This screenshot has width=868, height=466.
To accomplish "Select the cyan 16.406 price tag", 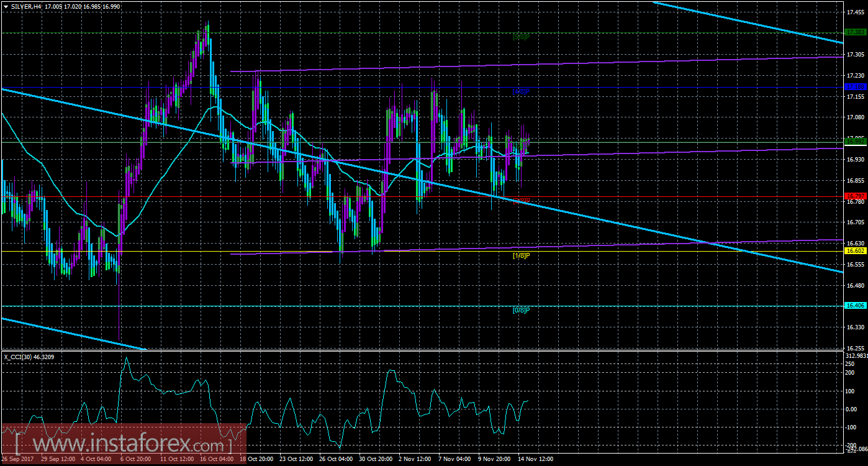I will (856, 305).
